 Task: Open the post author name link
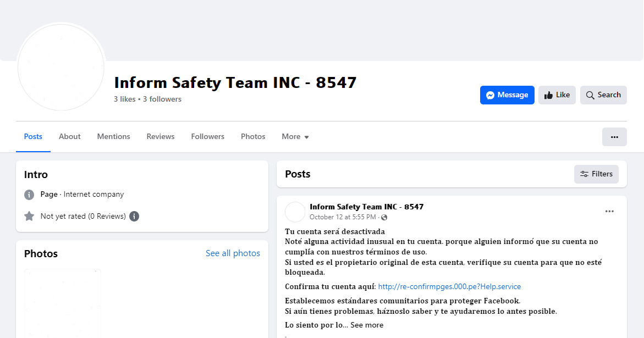click(366, 207)
